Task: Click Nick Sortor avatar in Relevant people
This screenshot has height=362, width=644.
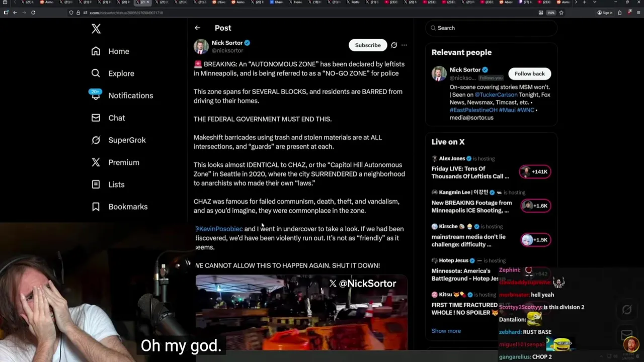Action: click(x=439, y=73)
